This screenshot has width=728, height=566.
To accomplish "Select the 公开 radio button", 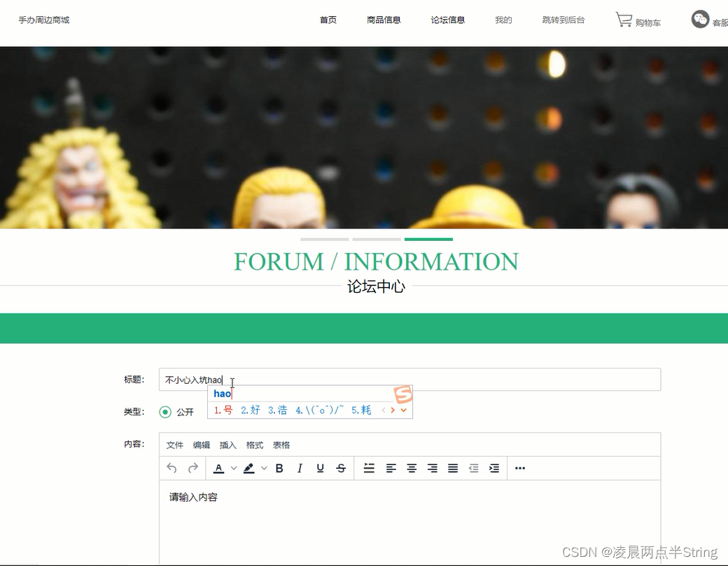I will coord(164,412).
